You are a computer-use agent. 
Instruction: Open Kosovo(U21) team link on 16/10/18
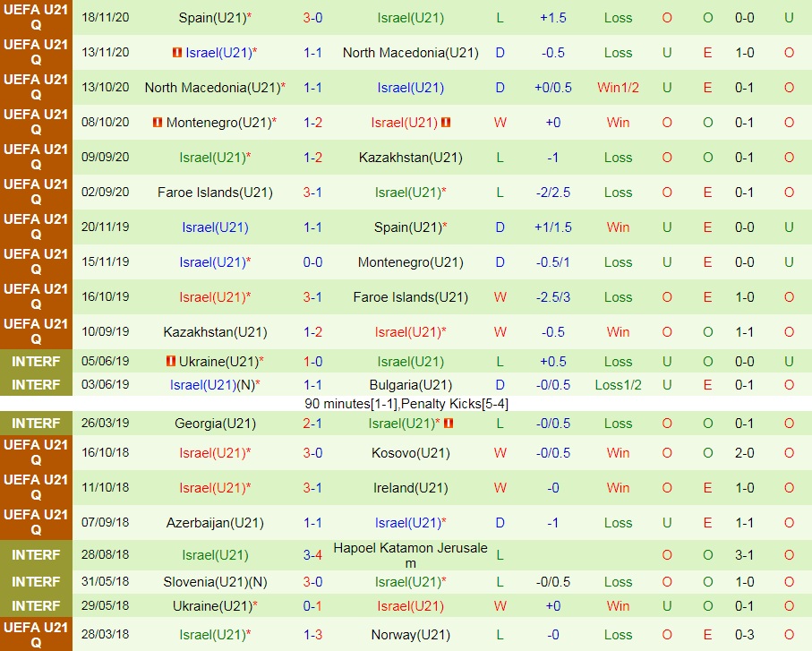pyautogui.click(x=411, y=452)
